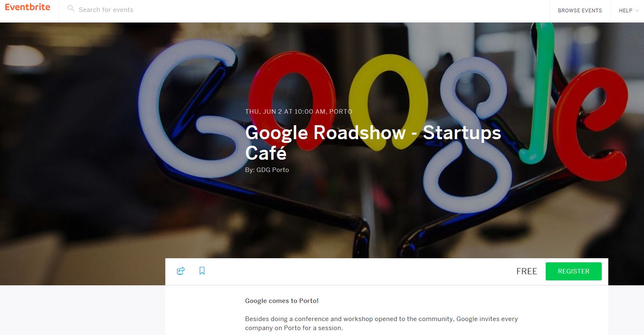
Task: Click the Google Roadshow - Startups Café title
Action: (373, 143)
